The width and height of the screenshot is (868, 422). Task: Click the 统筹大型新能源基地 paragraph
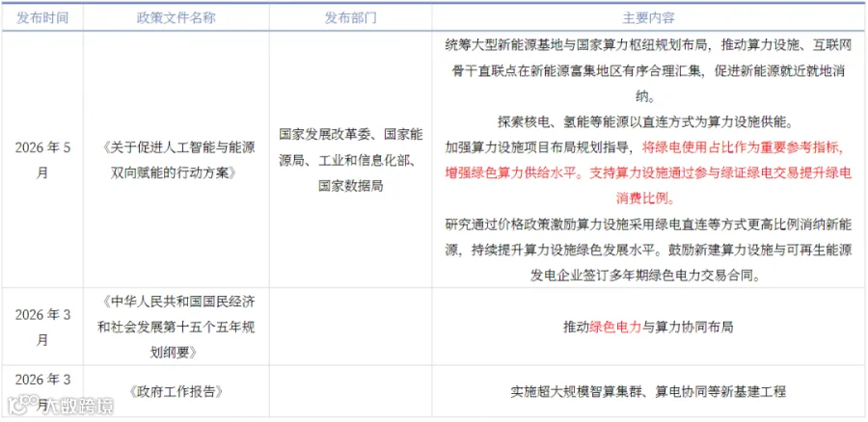649,71
